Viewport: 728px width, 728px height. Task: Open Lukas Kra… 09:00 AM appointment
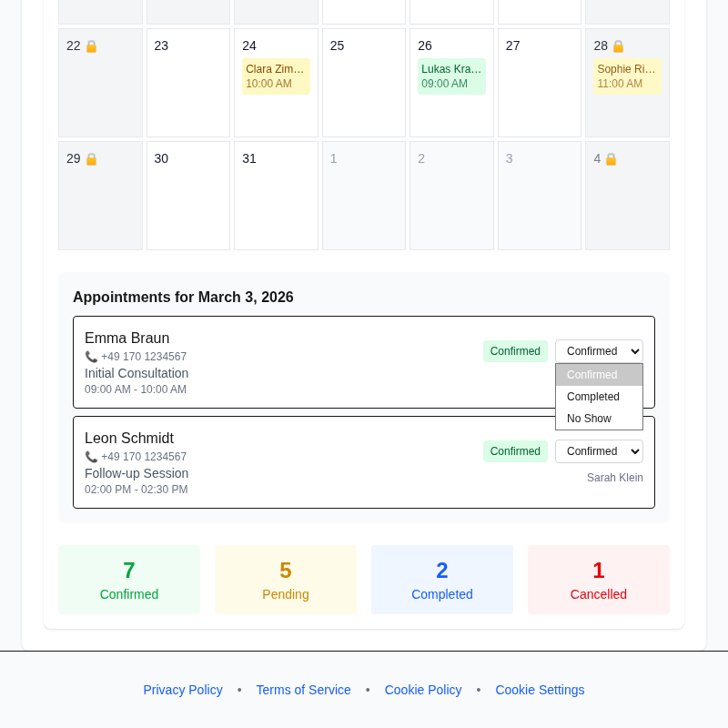click(451, 76)
